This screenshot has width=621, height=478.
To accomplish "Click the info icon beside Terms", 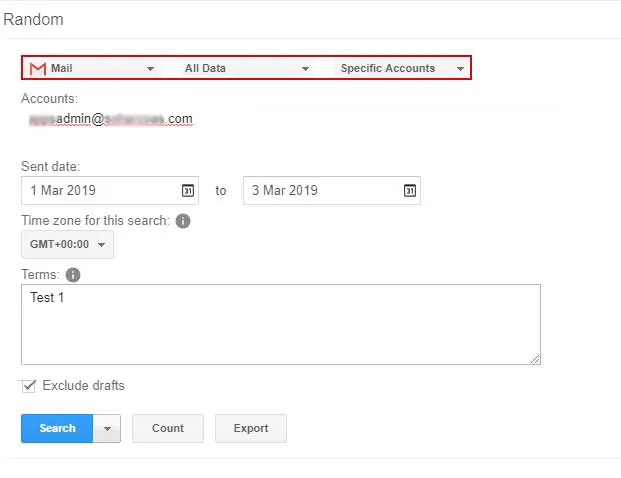I will (x=72, y=275).
